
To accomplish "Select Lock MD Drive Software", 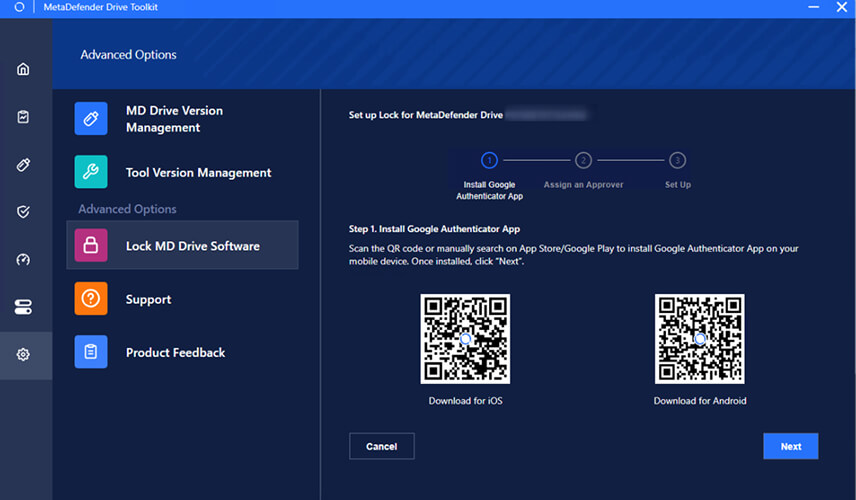I will 182,245.
